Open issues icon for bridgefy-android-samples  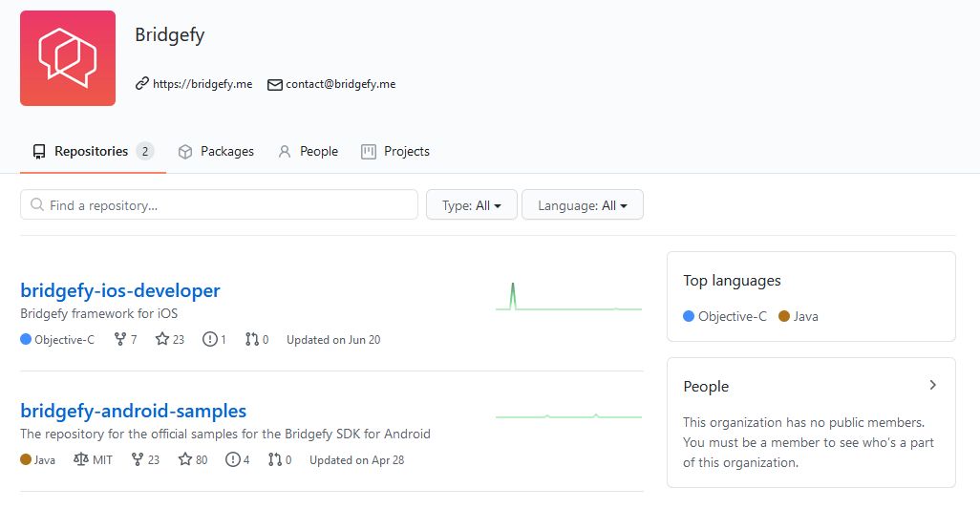[x=233, y=459]
